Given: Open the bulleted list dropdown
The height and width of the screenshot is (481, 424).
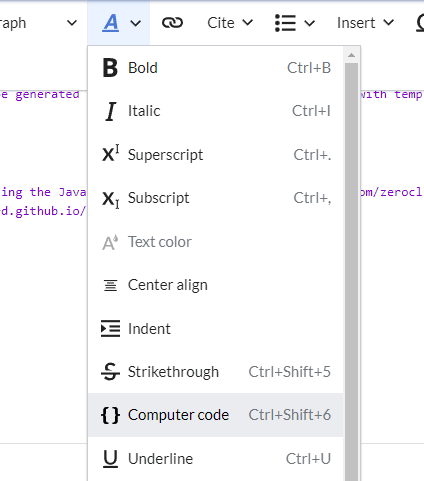Looking at the screenshot, I should coord(295,23).
